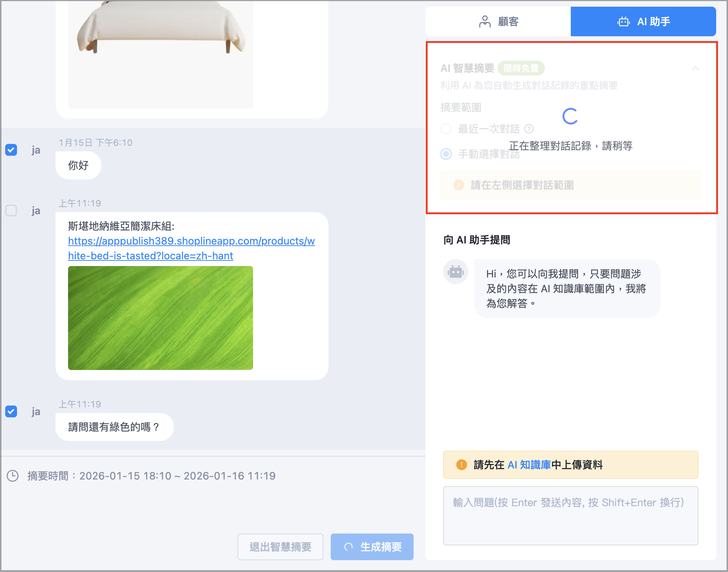The image size is (728, 572).
Task: Switch to the 顧客 tab
Action: pos(498,21)
